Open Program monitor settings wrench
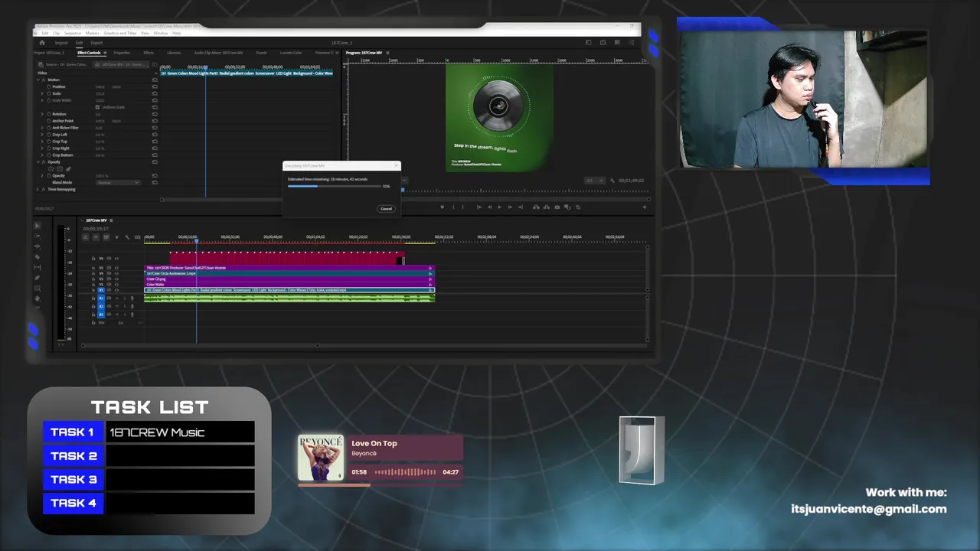 (612, 181)
